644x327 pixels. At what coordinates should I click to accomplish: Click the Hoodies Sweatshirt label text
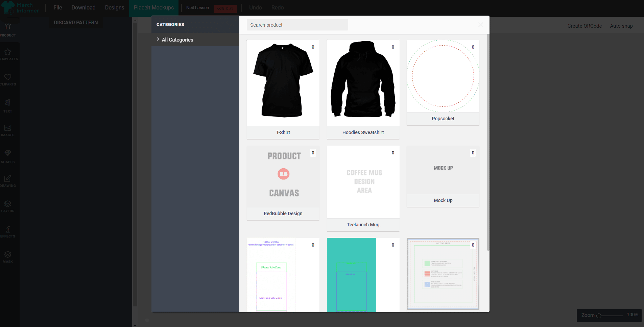363,132
